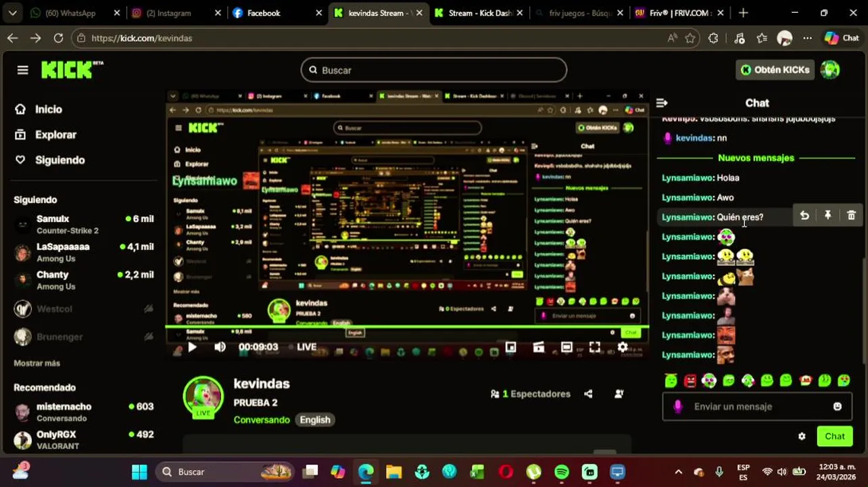The image size is (868, 487).
Task: Open the user profile avatar at top right
Action: (830, 70)
